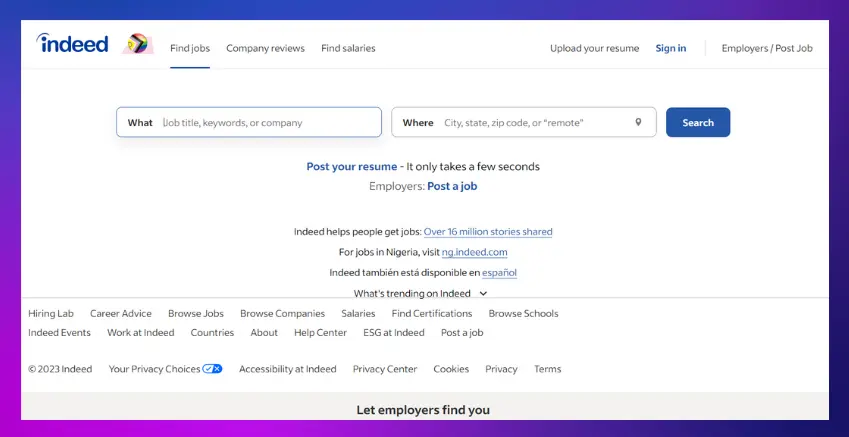Focus the Where city or zip field
This screenshot has width=849, height=437.
tap(535, 122)
